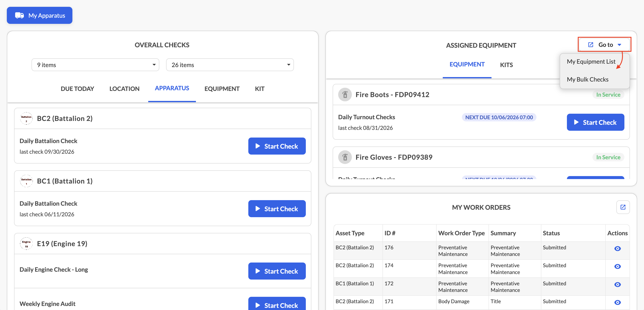
Task: Open My Work Orders in external view icon
Action: (623, 207)
